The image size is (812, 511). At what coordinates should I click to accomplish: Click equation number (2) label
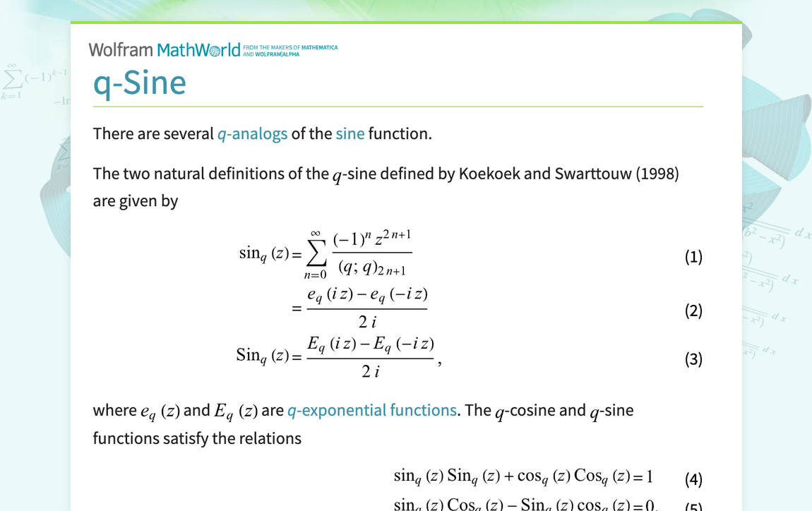pos(693,311)
